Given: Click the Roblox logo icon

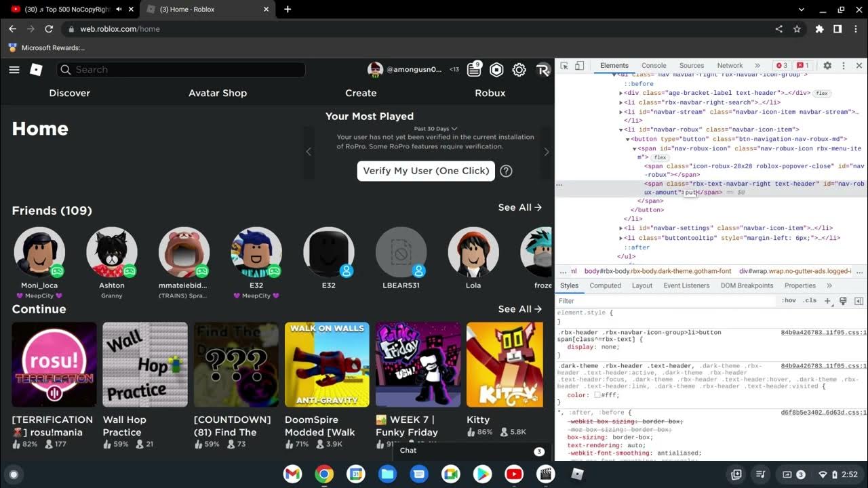Looking at the screenshot, I should click(x=37, y=70).
